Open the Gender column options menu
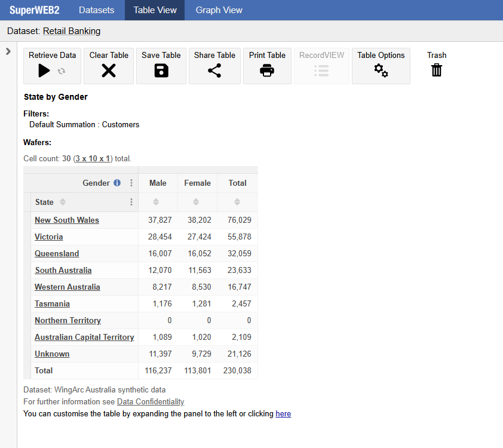 [131, 183]
